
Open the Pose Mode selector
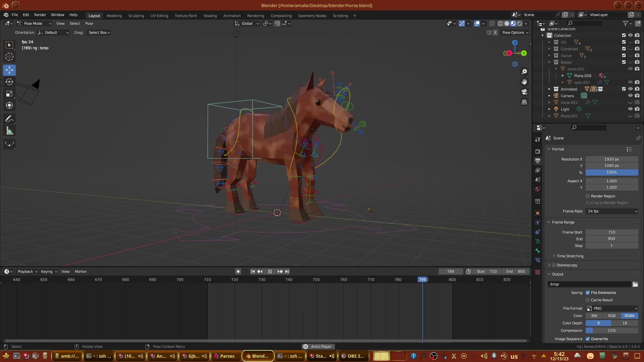tap(34, 23)
